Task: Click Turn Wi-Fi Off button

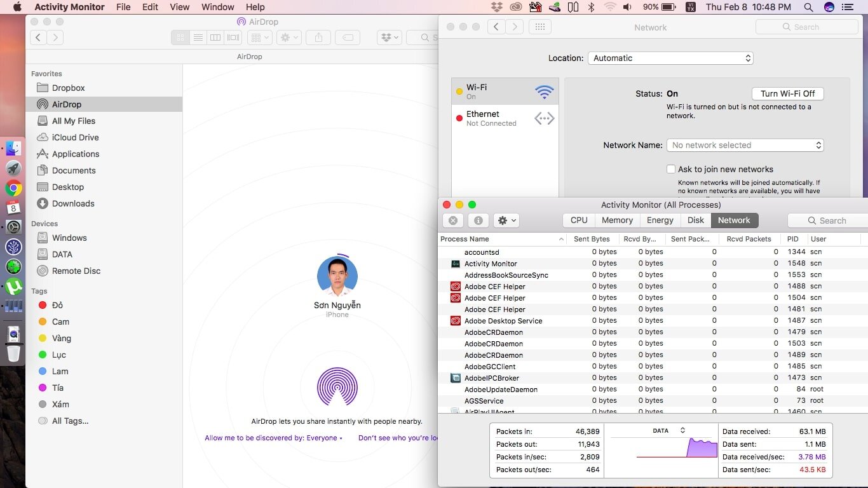Action: point(788,93)
